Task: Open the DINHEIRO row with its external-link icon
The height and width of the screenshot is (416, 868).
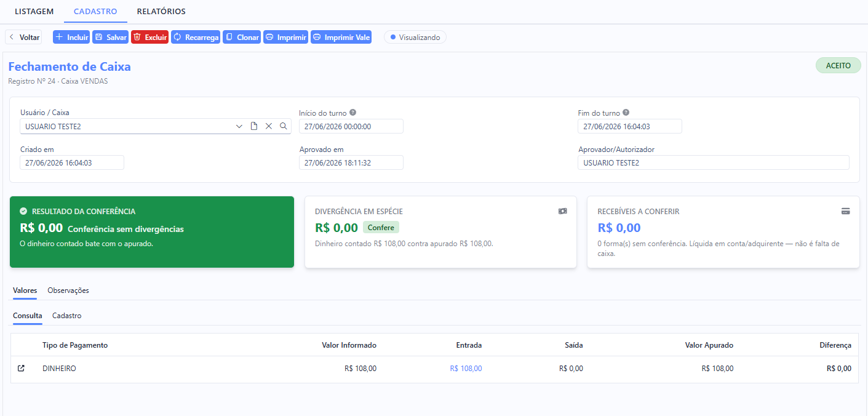Action: (21, 369)
